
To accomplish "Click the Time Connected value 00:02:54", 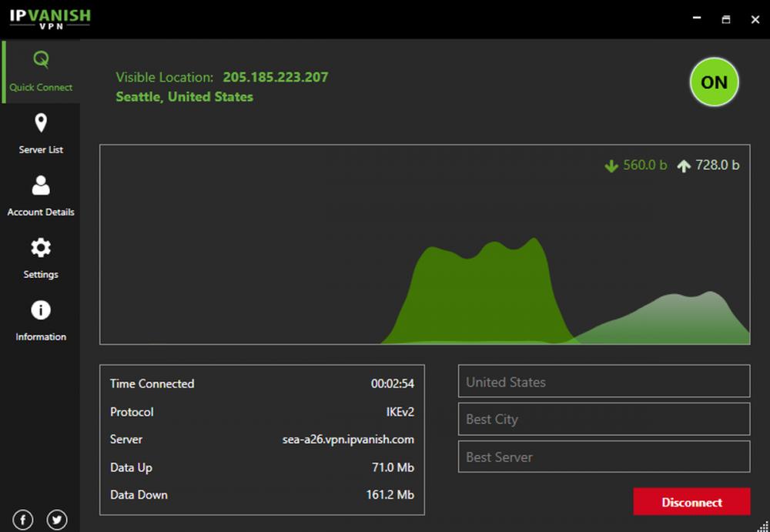I will [x=393, y=383].
